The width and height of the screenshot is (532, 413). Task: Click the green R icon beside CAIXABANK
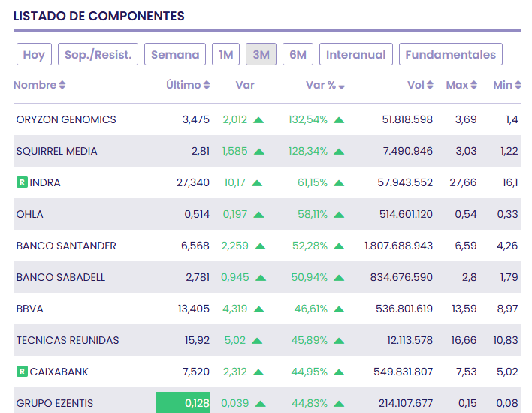pyautogui.click(x=22, y=372)
